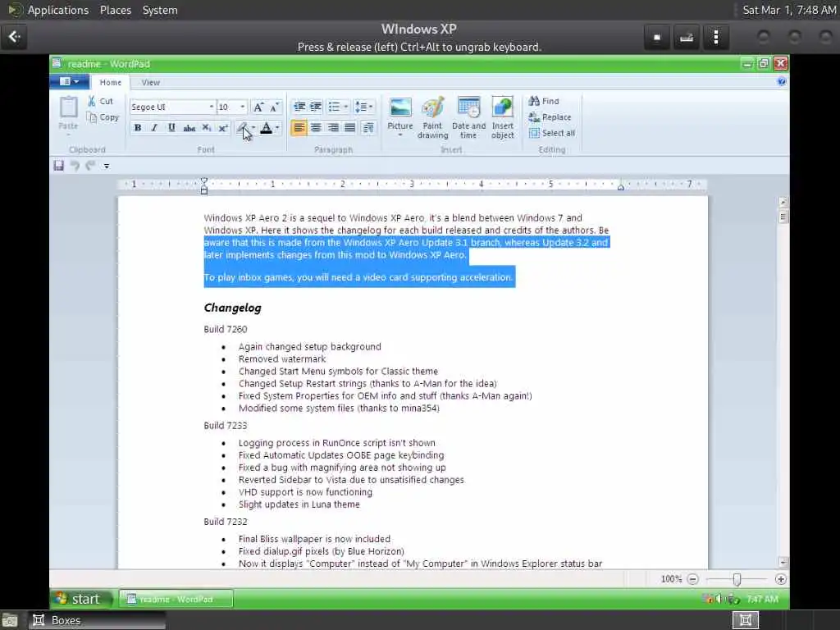Viewport: 840px width, 630px height.
Task: Apply strikethrough formatting
Action: [x=189, y=128]
